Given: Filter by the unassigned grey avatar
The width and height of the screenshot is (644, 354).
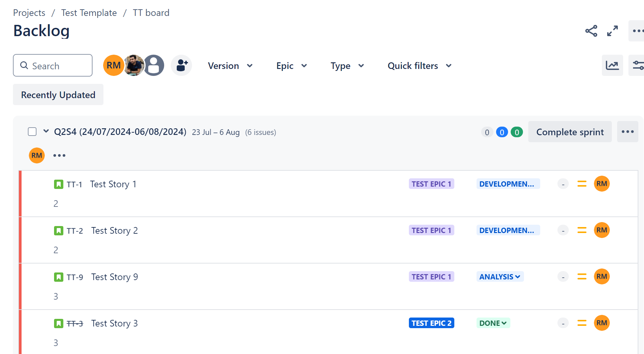Looking at the screenshot, I should [x=154, y=65].
